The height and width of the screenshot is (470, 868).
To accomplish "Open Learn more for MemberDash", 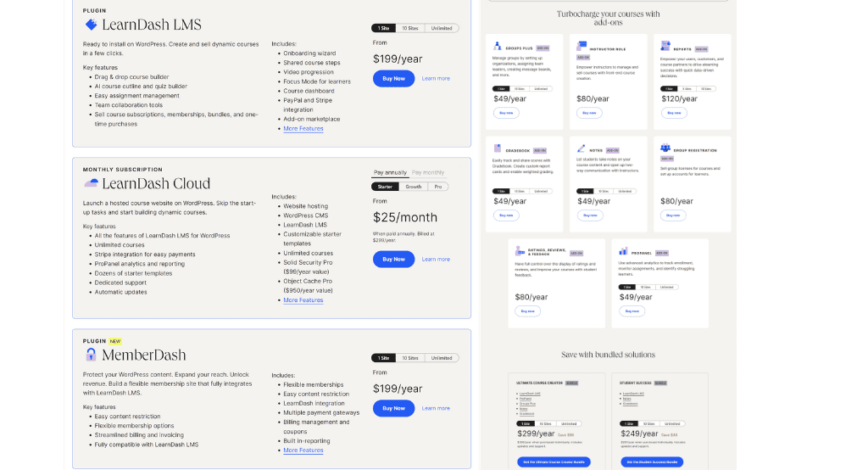I will click(x=436, y=408).
